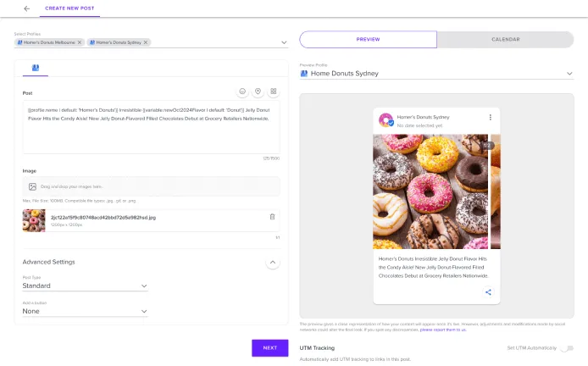
Task: Click the share icon on preview card
Action: [488, 292]
